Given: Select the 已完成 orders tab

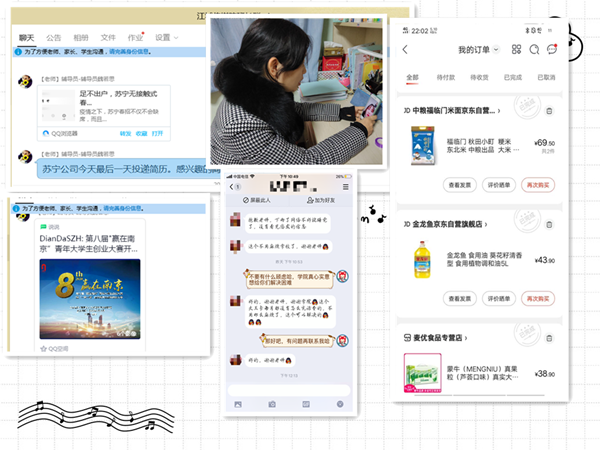Looking at the screenshot, I should 513,77.
